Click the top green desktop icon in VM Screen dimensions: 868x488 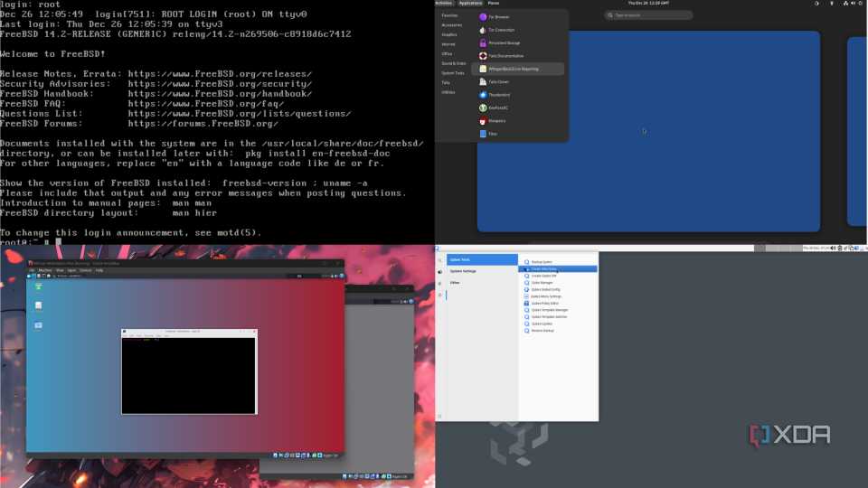pyautogui.click(x=38, y=286)
